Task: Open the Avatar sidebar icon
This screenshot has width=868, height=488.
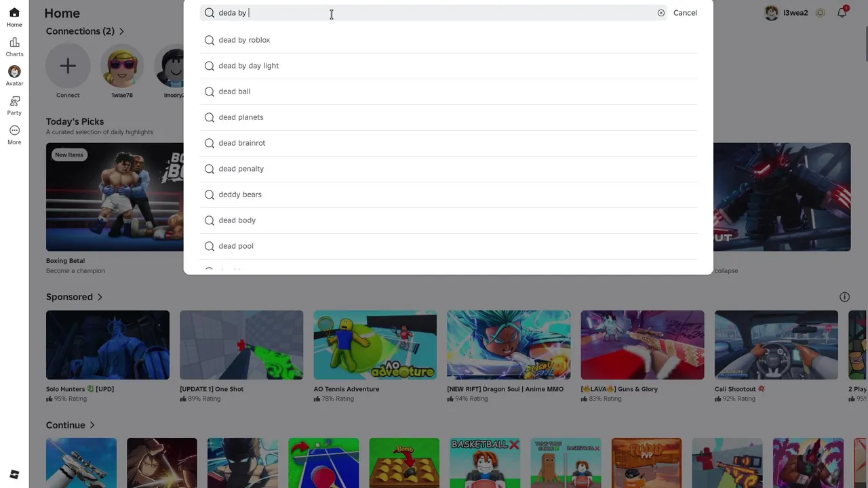Action: tap(14, 76)
